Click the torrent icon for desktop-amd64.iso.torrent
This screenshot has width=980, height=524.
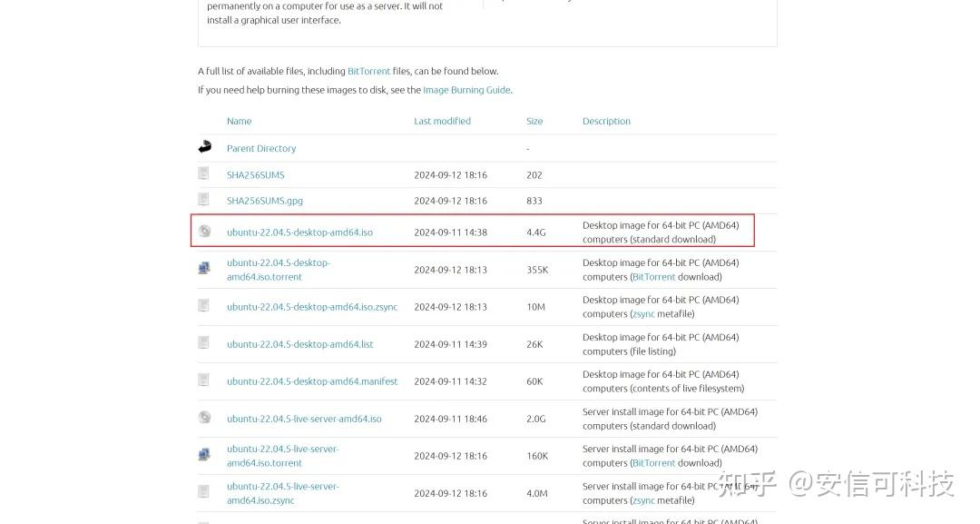pyautogui.click(x=204, y=268)
